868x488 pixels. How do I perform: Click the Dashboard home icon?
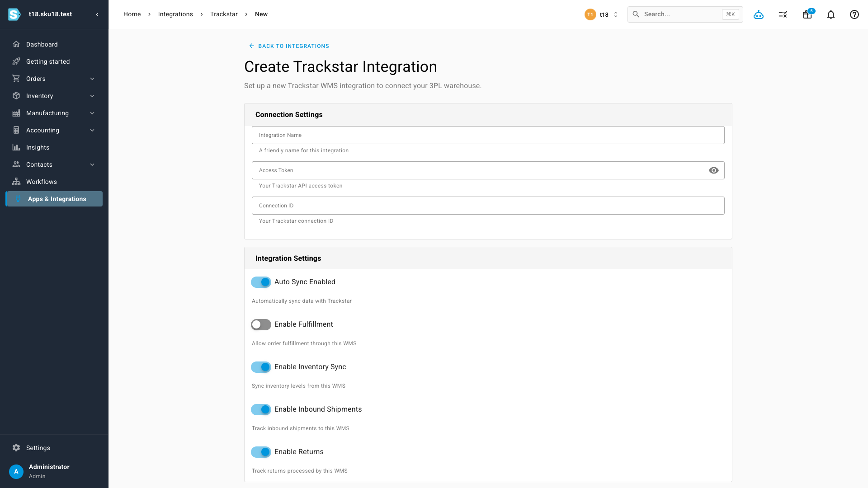(16, 44)
